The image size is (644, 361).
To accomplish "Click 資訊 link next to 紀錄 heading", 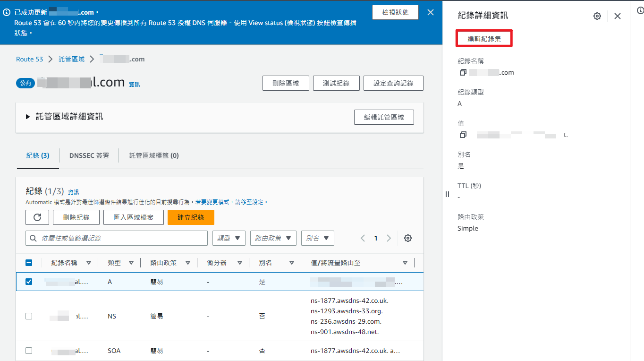I will [x=74, y=192].
